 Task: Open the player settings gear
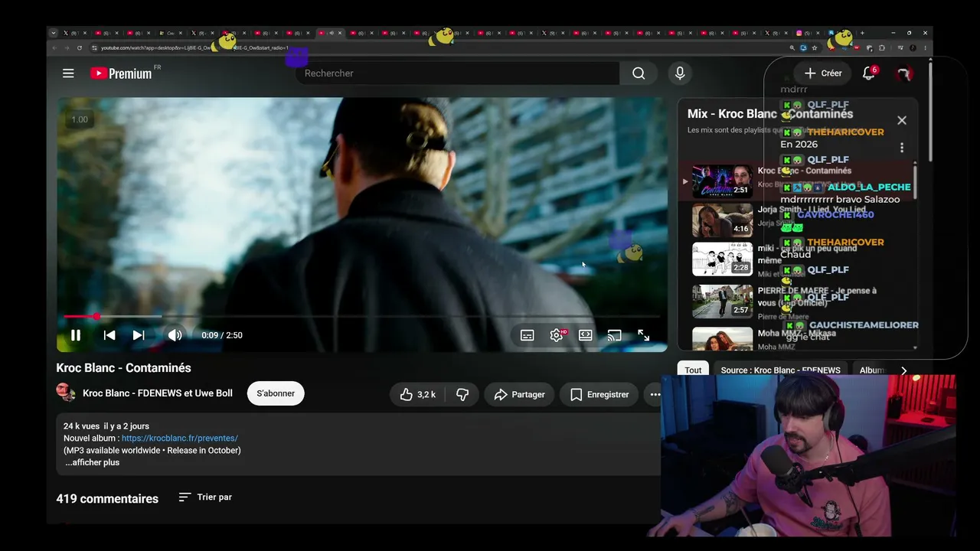557,335
